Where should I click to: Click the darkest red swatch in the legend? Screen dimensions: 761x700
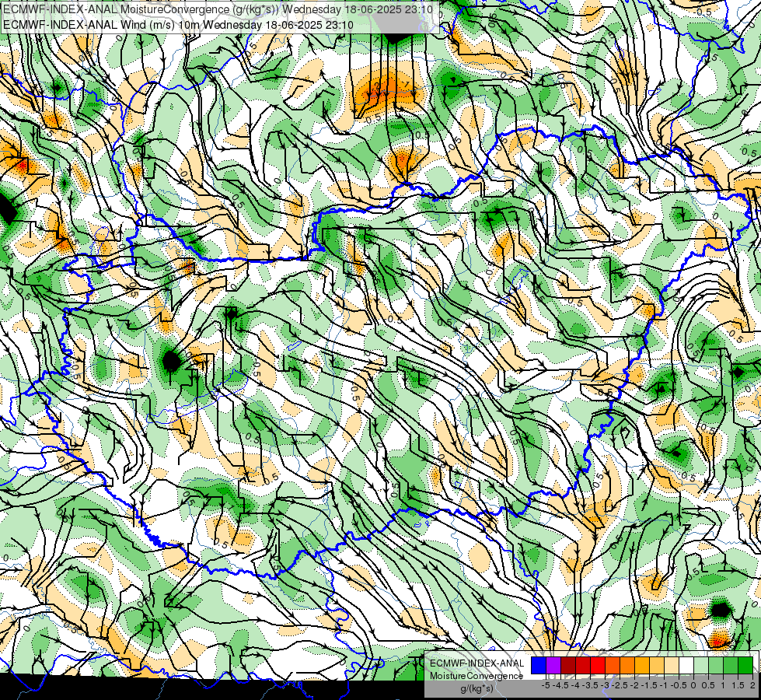[568, 665]
